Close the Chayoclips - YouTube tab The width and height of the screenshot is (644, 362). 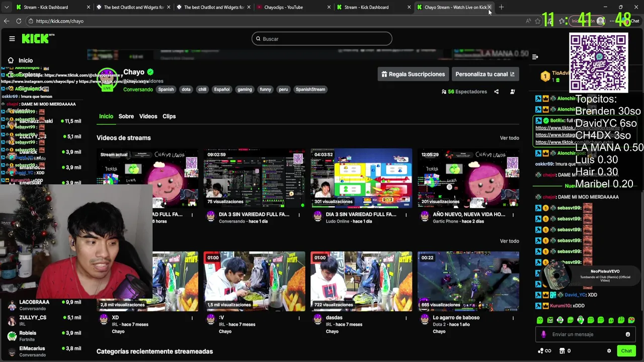pyautogui.click(x=329, y=7)
